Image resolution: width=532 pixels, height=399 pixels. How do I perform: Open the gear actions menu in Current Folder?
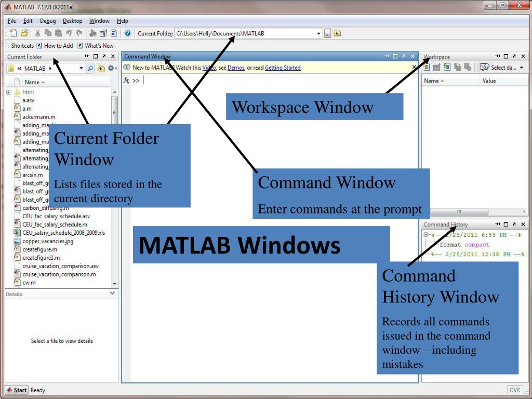pyautogui.click(x=112, y=68)
